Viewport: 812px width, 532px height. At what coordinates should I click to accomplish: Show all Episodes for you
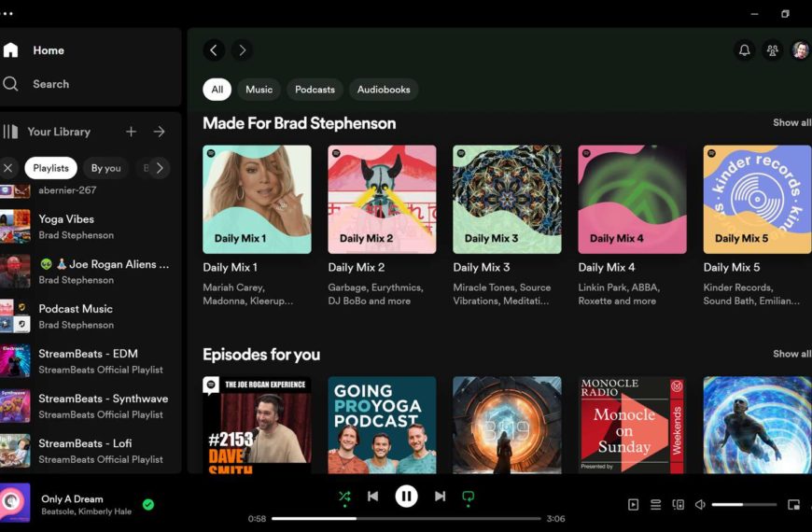(791, 354)
